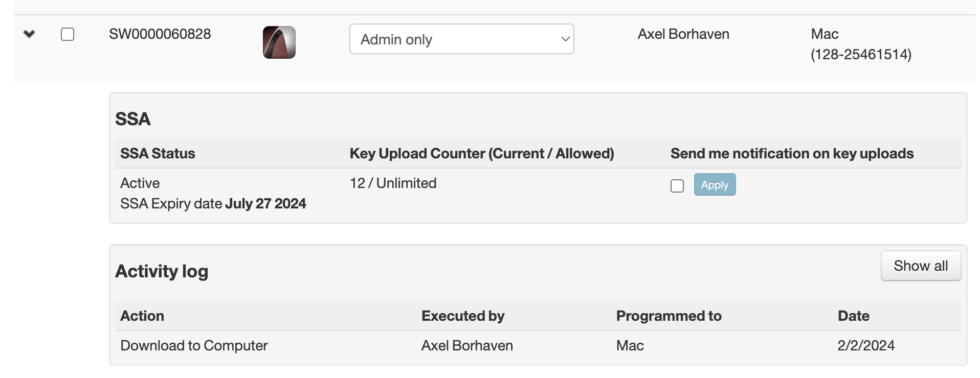980x378 pixels.
Task: Select the Download to Computer log entry
Action: click(194, 346)
